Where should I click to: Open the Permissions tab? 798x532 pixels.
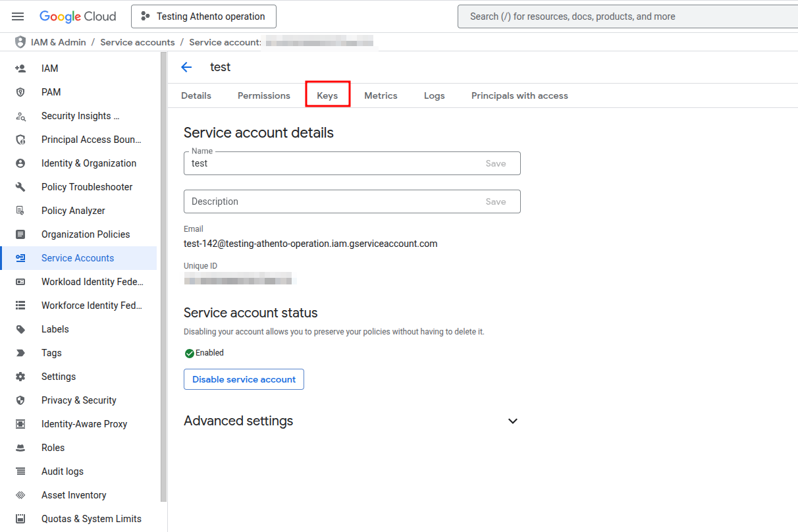[x=263, y=95]
